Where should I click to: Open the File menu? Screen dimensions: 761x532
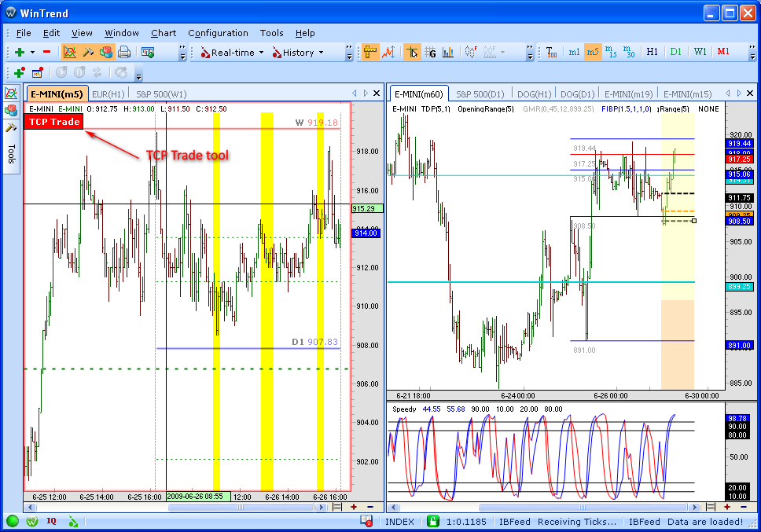pos(24,33)
